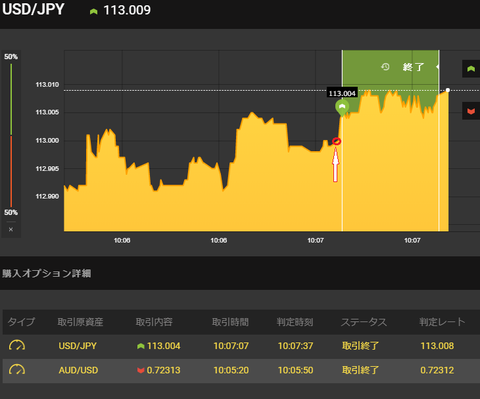Click the 終了 label in green zone

click(x=413, y=67)
